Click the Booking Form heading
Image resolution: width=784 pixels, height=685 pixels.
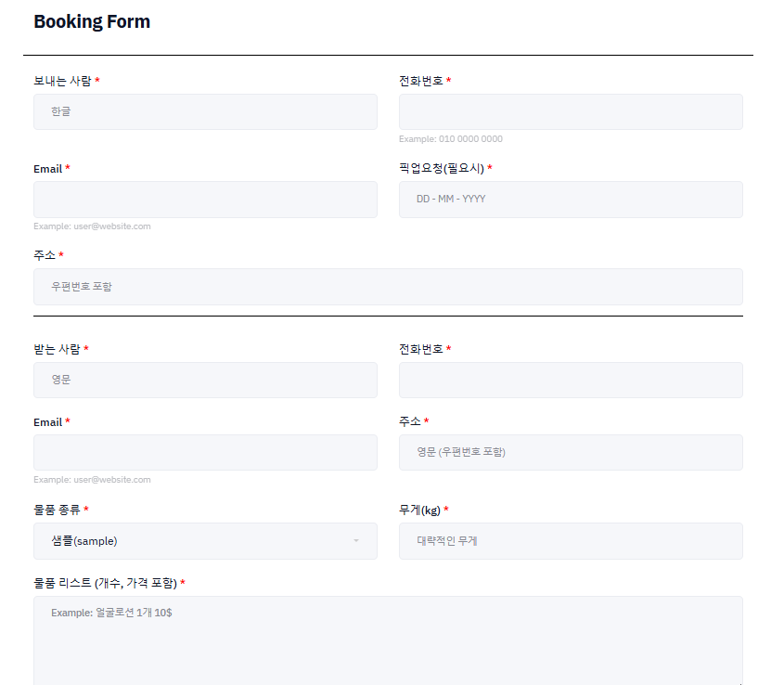coord(92,21)
